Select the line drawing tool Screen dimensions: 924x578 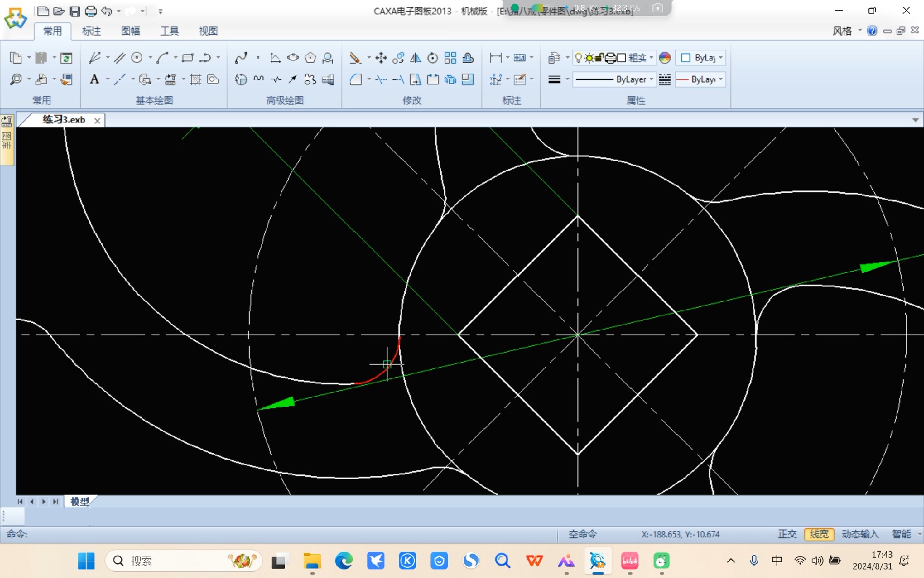(x=95, y=57)
